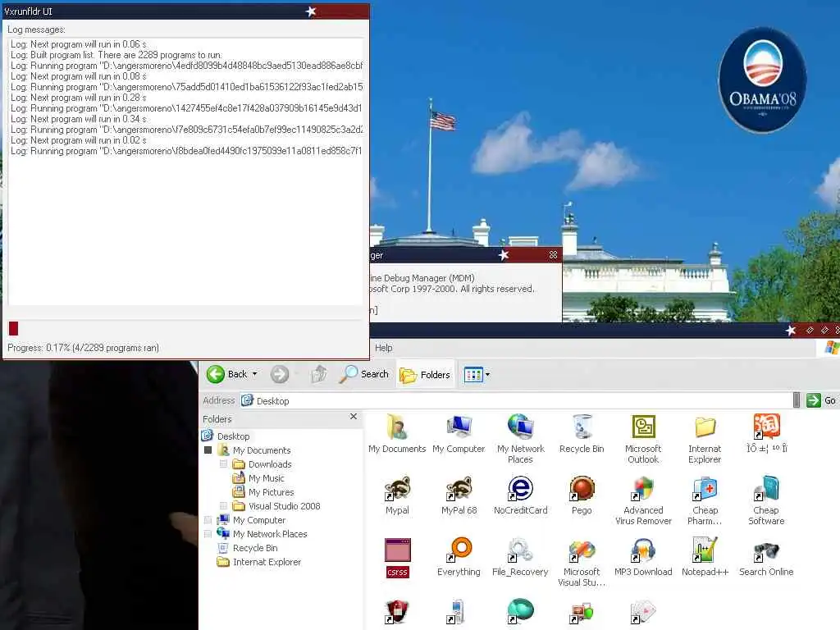Select Internat Explorer in the Folders tree
840x630 pixels.
coord(267,561)
